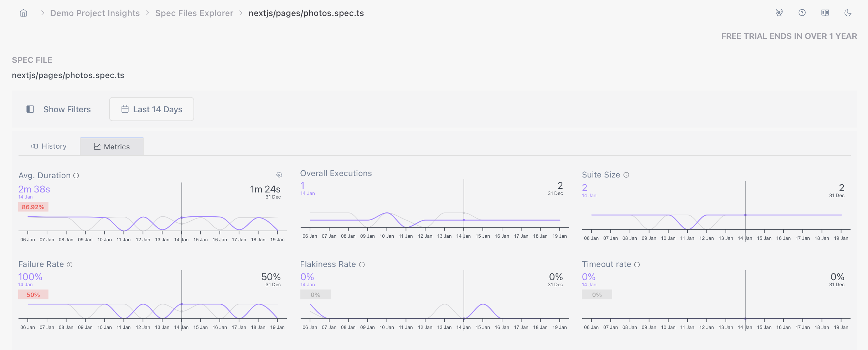Toggle the Show Filters panel
Image resolution: width=868 pixels, height=350 pixels.
59,109
